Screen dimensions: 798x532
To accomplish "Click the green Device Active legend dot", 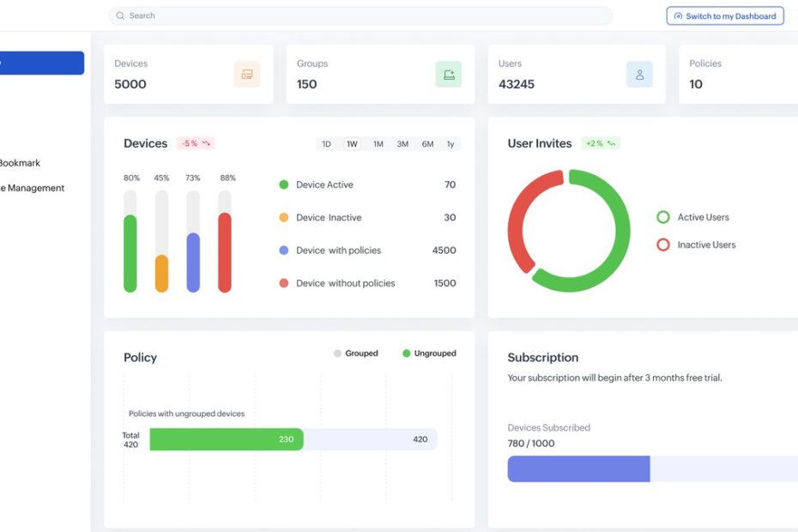I will click(x=284, y=184).
